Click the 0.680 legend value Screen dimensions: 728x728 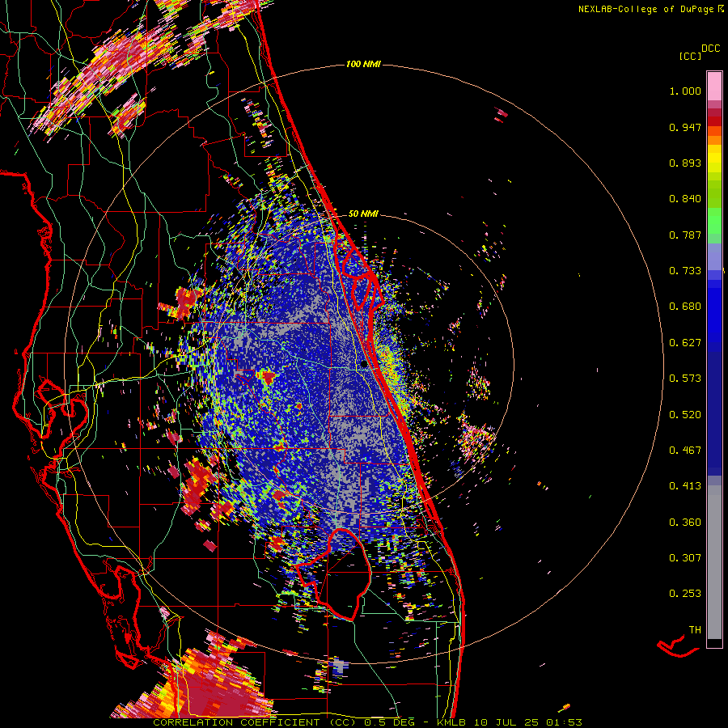click(x=685, y=307)
